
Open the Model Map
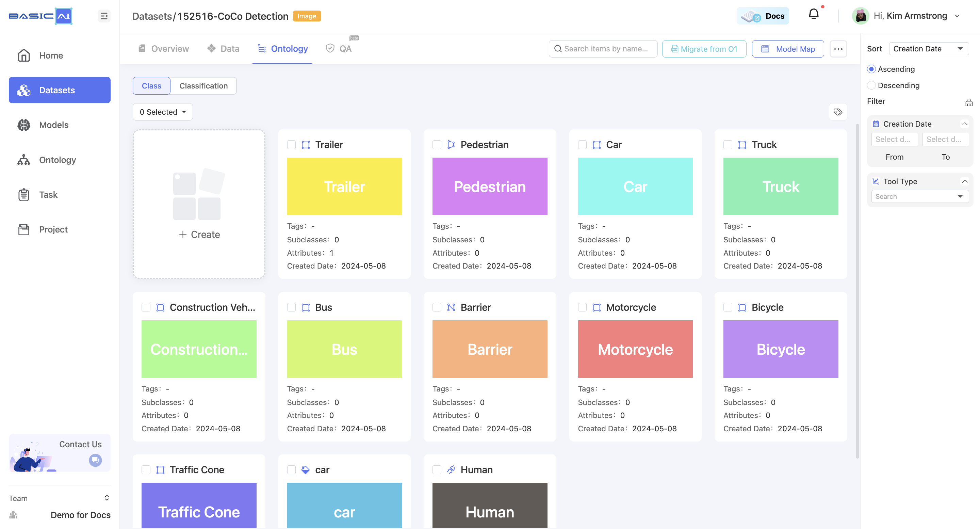point(788,49)
